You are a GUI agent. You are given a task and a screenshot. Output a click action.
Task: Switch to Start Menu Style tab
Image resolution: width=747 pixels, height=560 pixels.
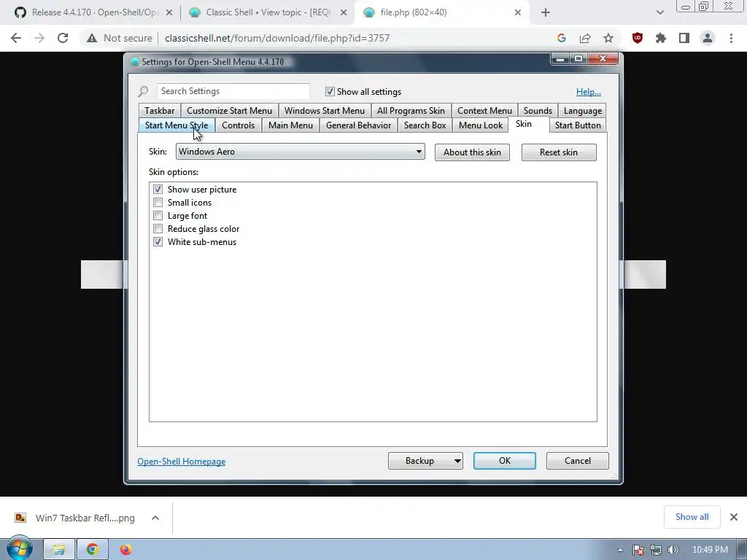coord(177,125)
